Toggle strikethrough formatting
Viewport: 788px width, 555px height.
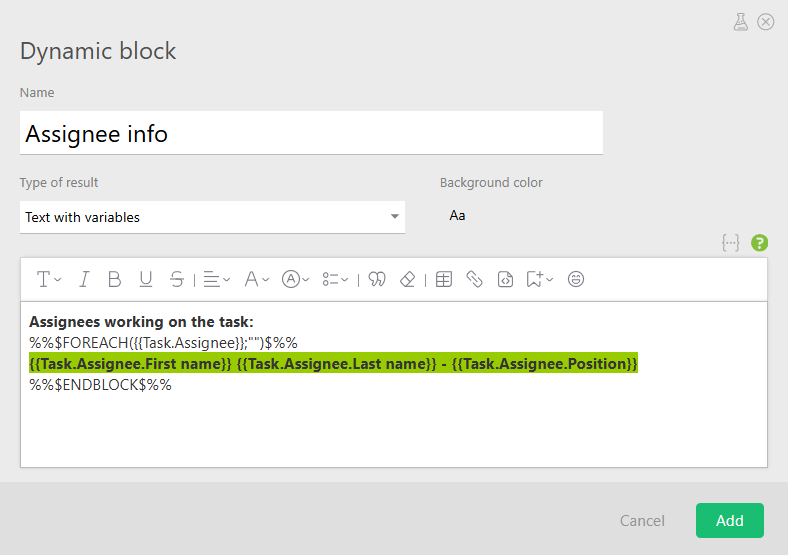(x=177, y=280)
